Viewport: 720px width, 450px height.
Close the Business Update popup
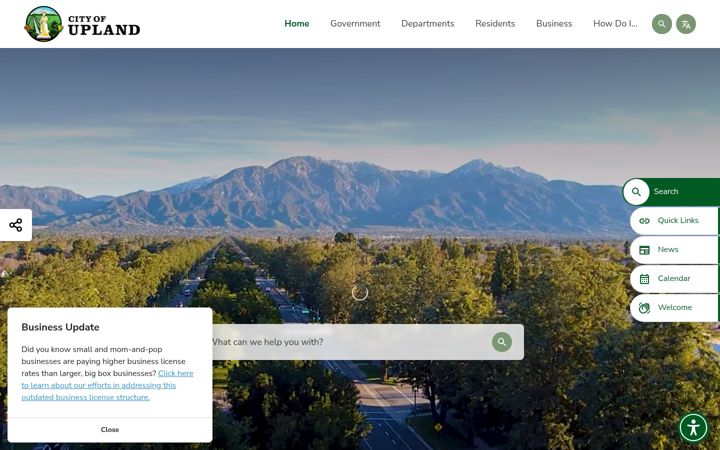[110, 430]
